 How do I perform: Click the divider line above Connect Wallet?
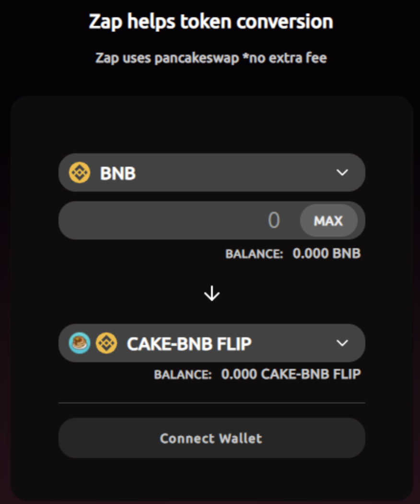211,403
